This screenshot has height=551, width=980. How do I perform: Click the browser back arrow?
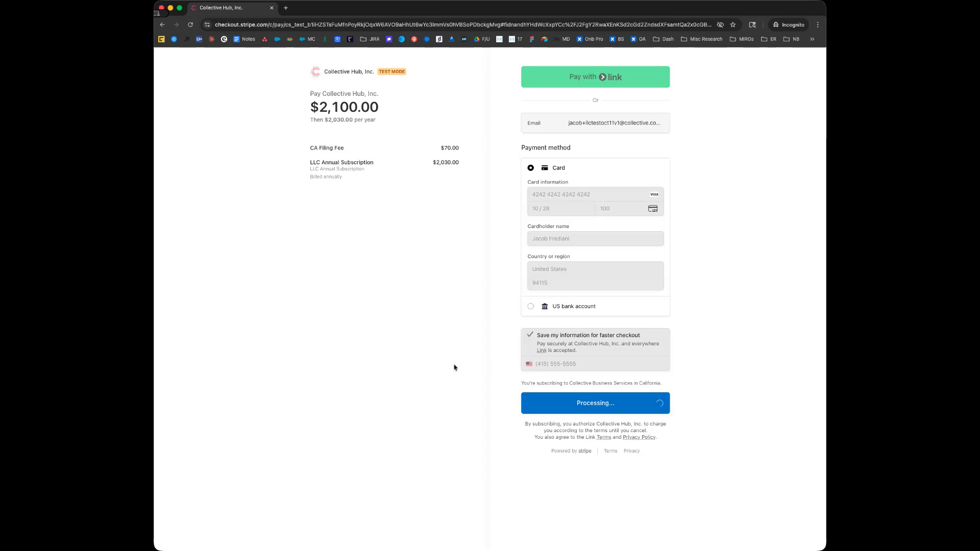pyautogui.click(x=162, y=24)
